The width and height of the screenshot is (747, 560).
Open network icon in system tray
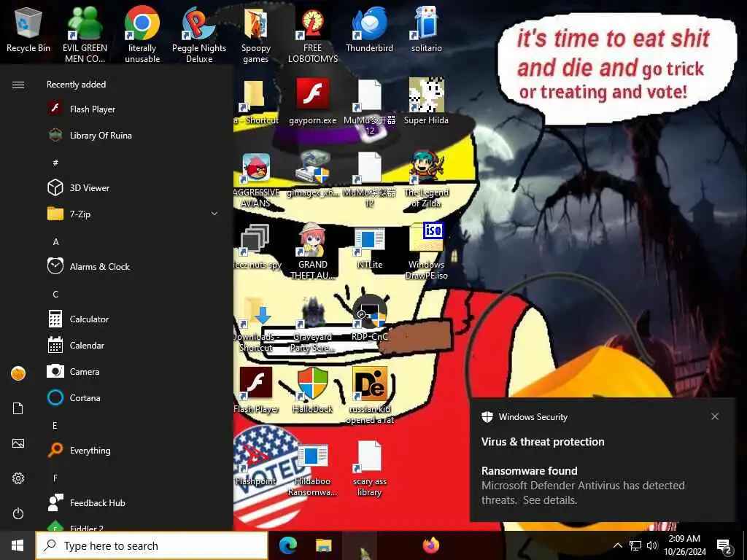635,545
